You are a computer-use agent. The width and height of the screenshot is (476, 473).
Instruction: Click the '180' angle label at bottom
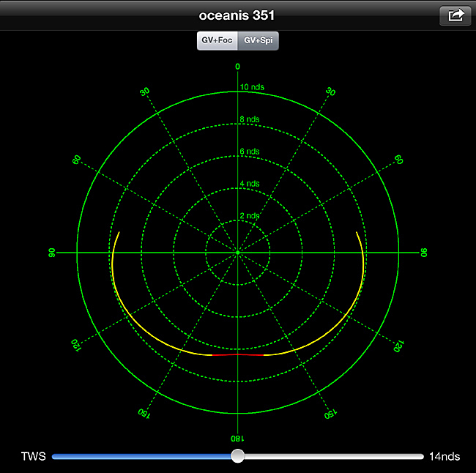pos(237,439)
